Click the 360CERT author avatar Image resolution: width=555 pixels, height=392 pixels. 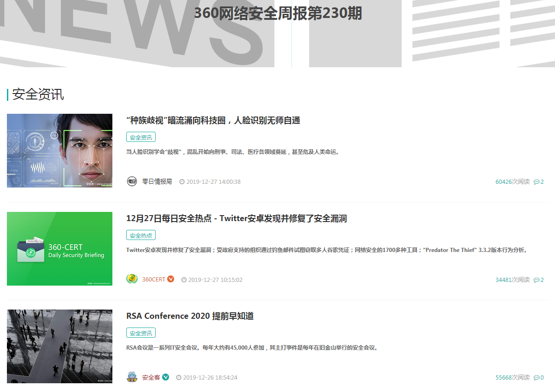(x=132, y=279)
